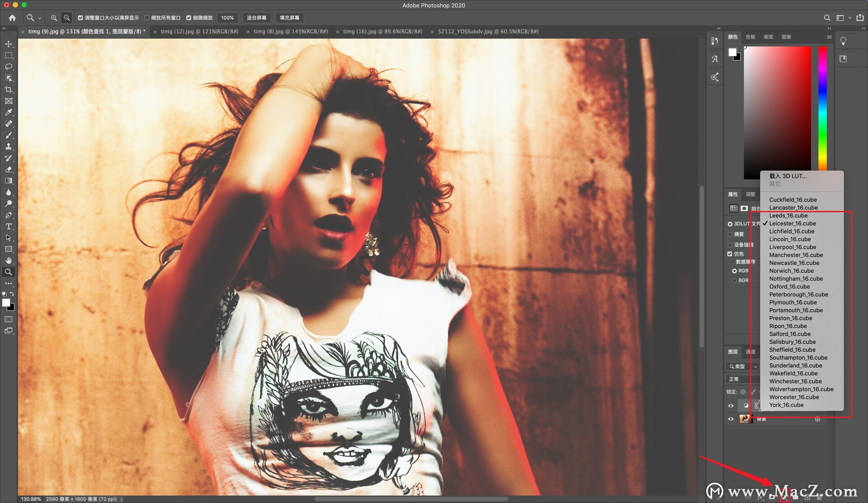
Task: Toggle 缩放所有窗口 checkbox
Action: (x=147, y=18)
